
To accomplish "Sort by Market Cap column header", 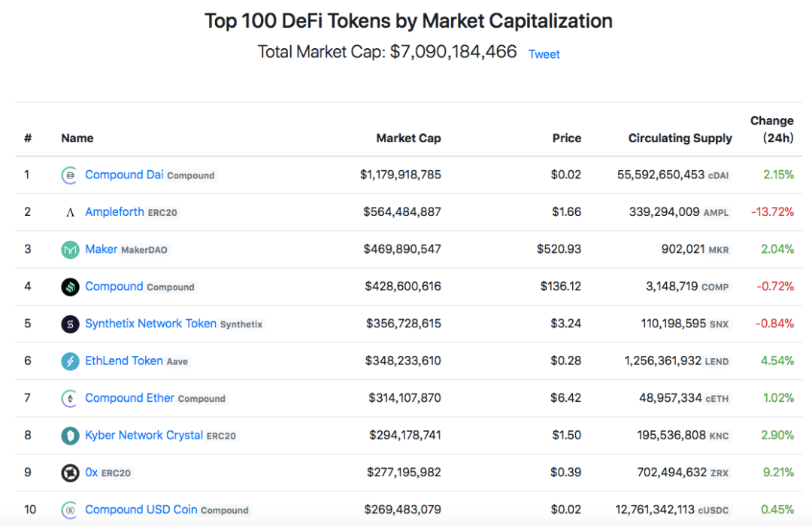I will (x=408, y=138).
